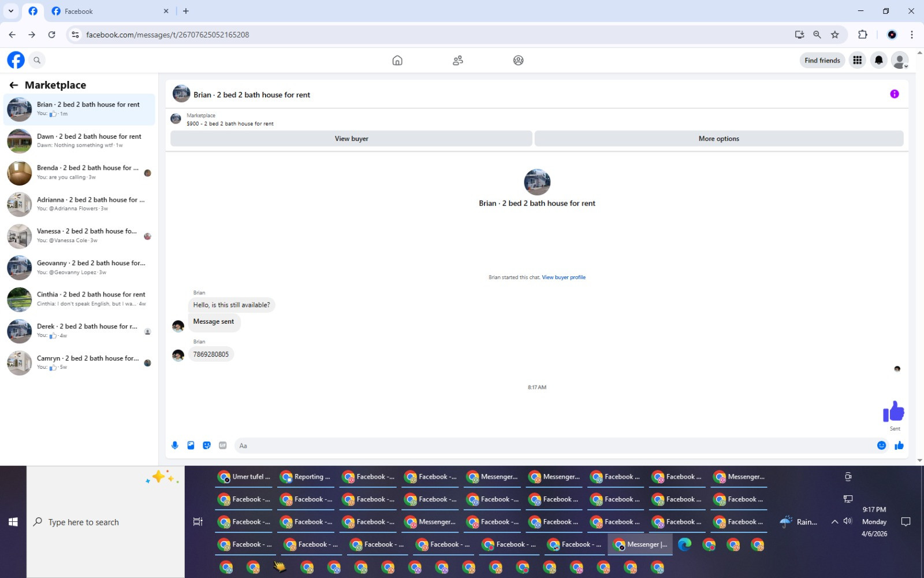This screenshot has height=578, width=924.
Task: Open the Windows Start button
Action: pos(13,522)
